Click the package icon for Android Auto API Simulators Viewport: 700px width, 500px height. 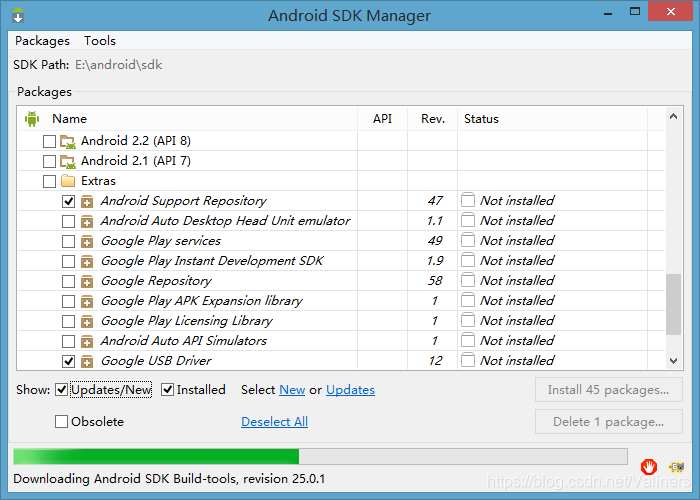coord(87,342)
